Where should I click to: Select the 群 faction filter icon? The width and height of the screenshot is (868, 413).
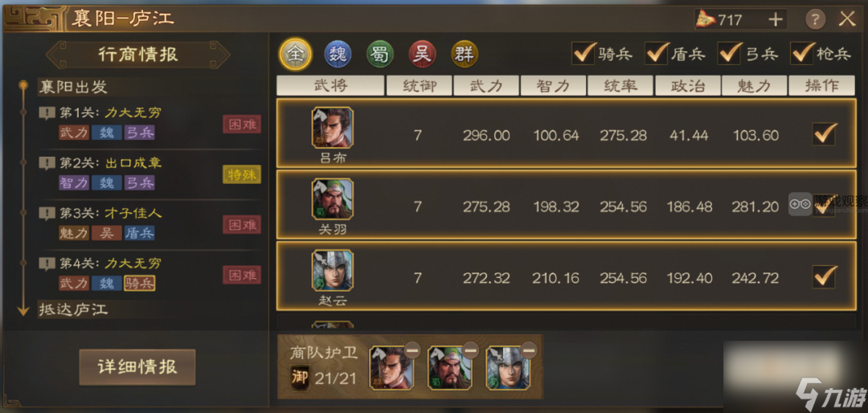[465, 55]
